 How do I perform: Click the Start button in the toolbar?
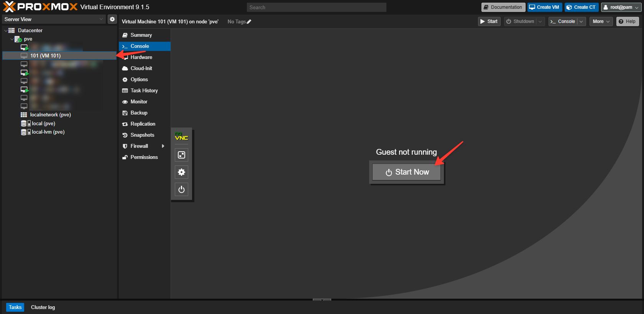point(489,21)
